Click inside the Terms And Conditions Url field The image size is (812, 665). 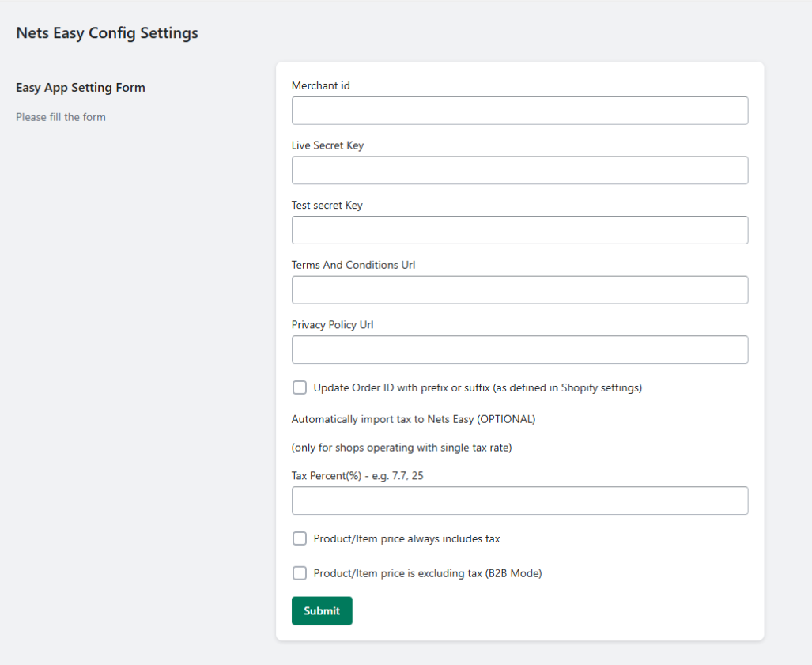(x=519, y=289)
